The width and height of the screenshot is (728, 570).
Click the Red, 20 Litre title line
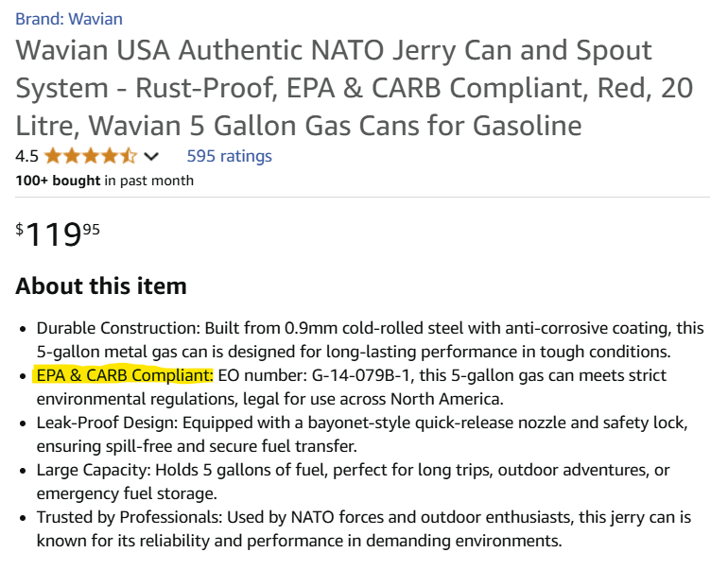646,88
